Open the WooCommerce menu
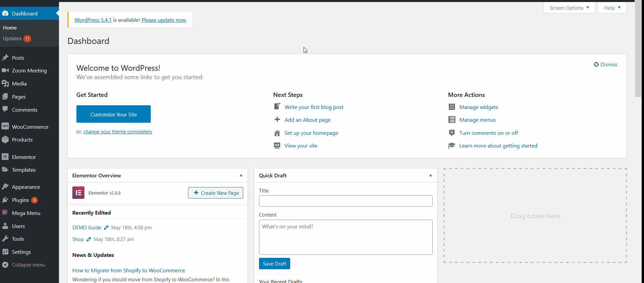Viewport: 644px width, 283px height. tap(29, 127)
